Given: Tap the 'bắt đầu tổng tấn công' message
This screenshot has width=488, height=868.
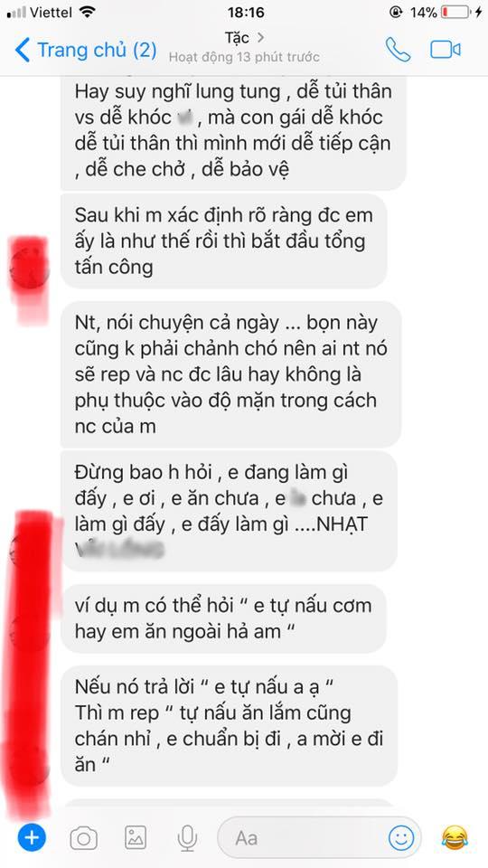Looking at the screenshot, I should (223, 241).
